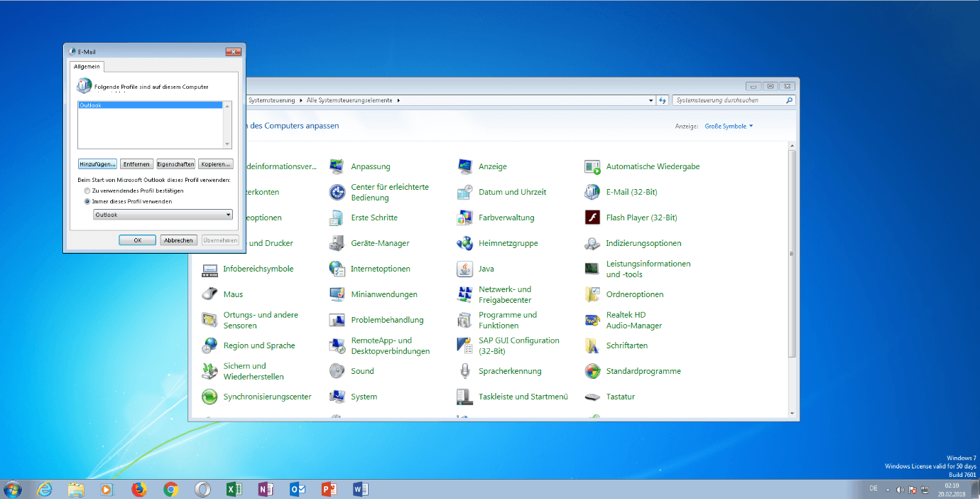Open 'Taskleiste und Startmenü' link
Viewport: 980px width, 499px height.
click(523, 397)
